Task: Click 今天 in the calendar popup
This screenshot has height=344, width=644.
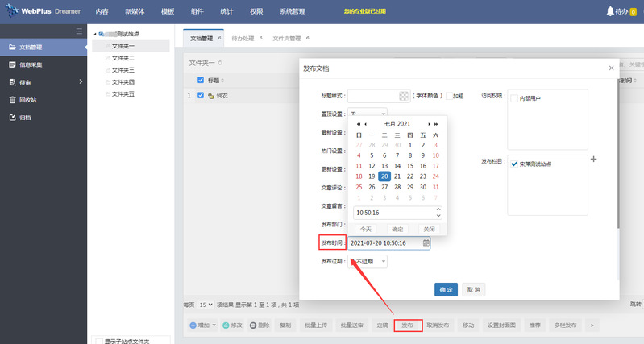Action: click(366, 229)
